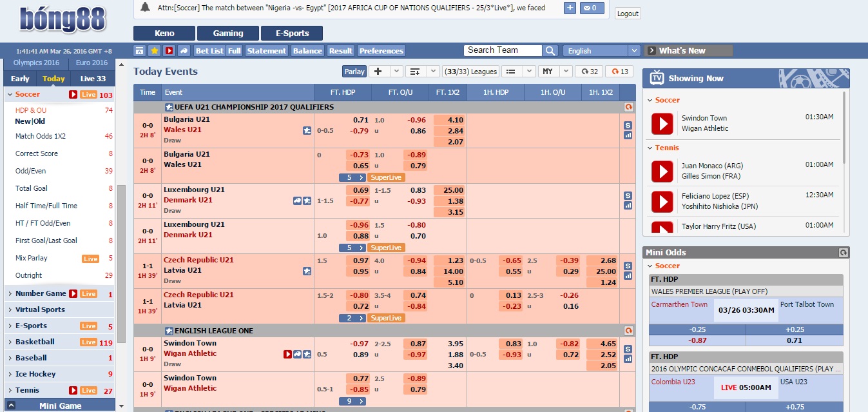Switch the bet list to Full view
The height and width of the screenshot is (412, 868).
[x=234, y=51]
